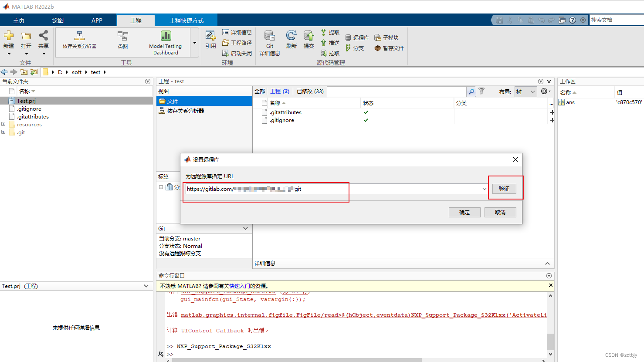Open 工程路径 project path
This screenshot has height=362, width=644.
click(x=237, y=43)
